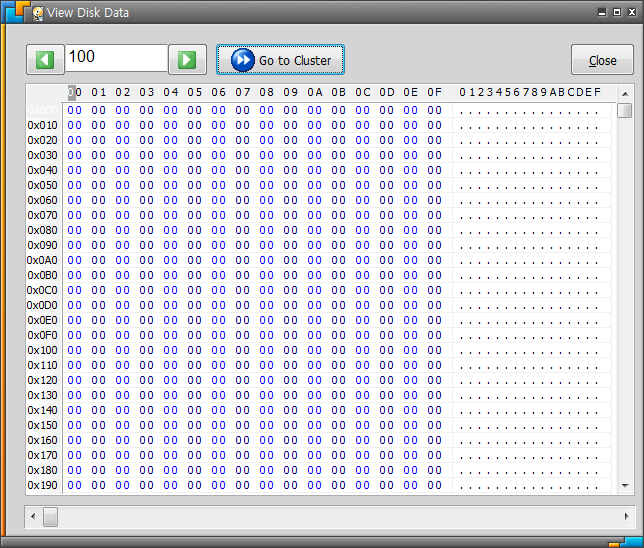Click ASCII text column of row 0x050
This screenshot has width=644, height=548.
click(529, 185)
